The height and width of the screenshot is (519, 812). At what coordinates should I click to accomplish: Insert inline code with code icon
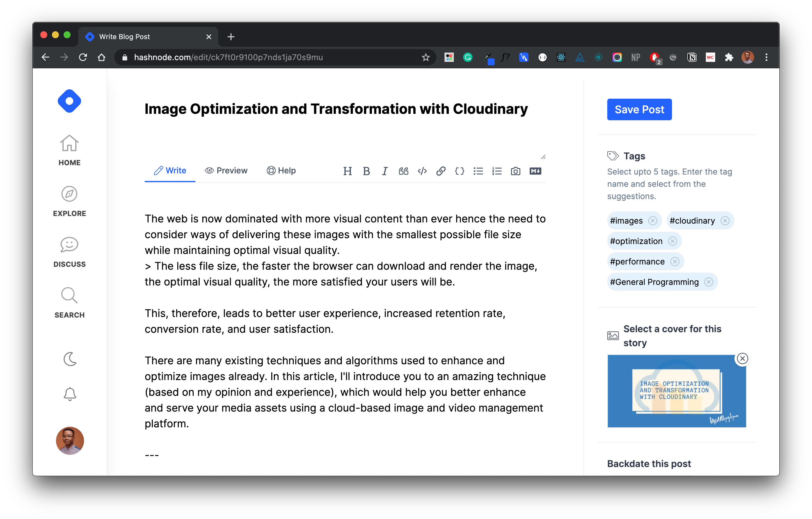click(422, 171)
